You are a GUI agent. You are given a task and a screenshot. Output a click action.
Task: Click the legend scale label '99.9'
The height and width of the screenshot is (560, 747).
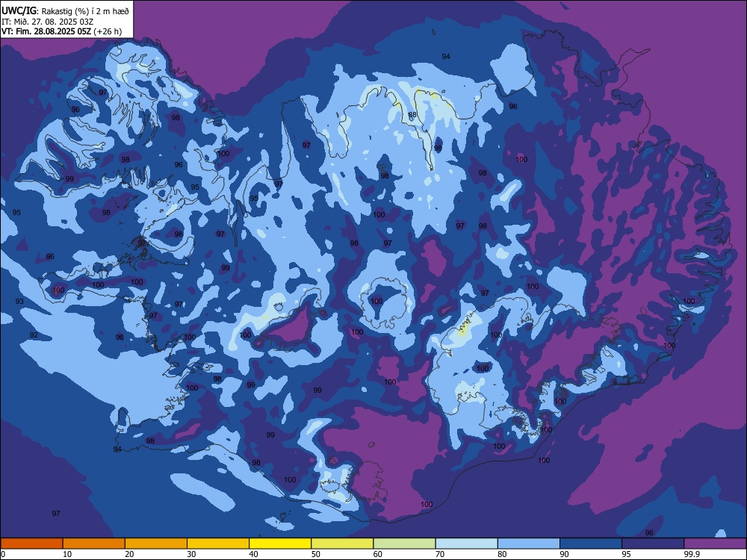(691, 554)
